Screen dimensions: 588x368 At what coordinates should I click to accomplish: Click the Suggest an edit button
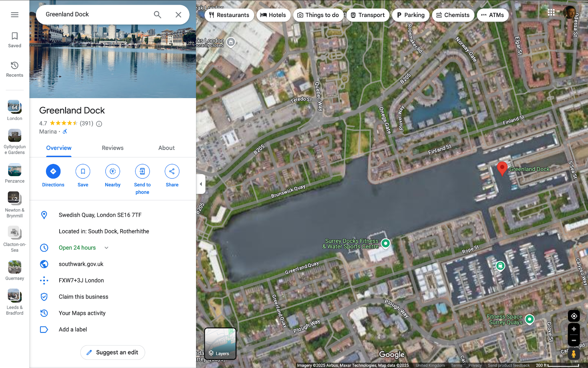113,352
